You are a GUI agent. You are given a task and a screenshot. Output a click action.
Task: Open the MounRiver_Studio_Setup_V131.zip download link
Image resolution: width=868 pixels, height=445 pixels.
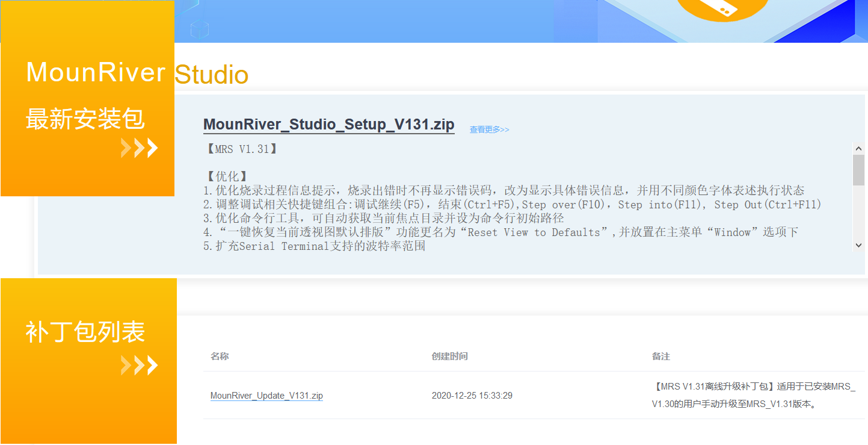pos(328,124)
